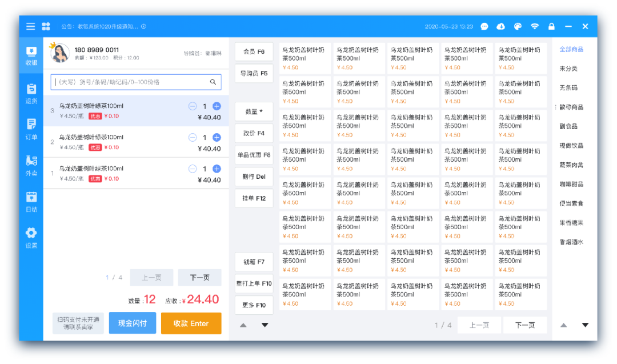This screenshot has width=617, height=364.
Task: Open 退货 returns in the sidebar
Action: point(31,94)
